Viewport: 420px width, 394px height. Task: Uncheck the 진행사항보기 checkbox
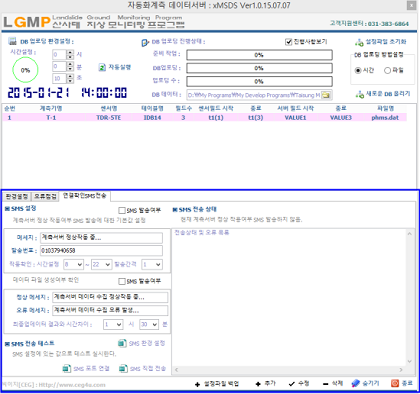289,42
